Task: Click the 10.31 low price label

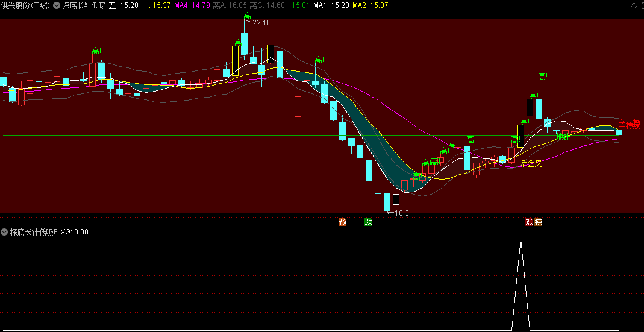Action: 403,213
